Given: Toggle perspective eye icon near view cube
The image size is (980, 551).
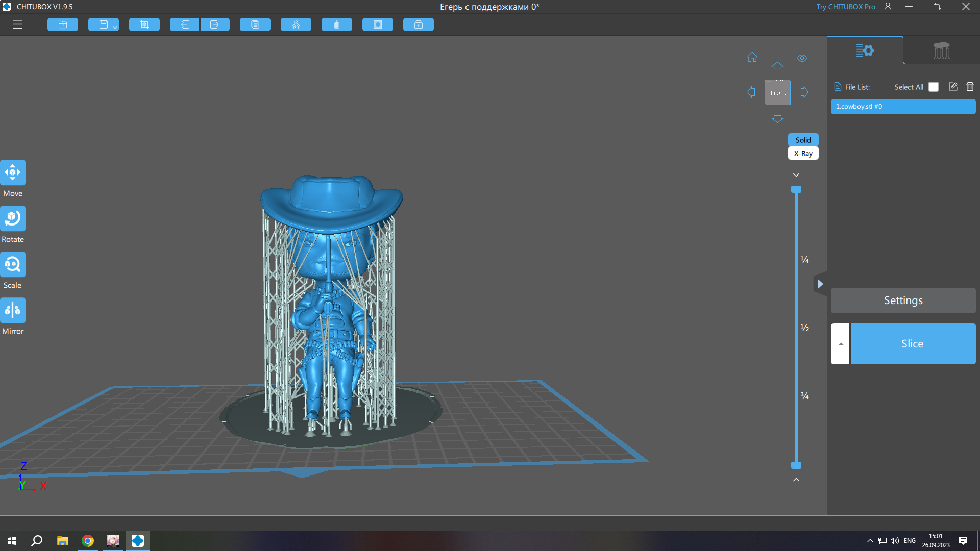Looking at the screenshot, I should click(x=802, y=58).
